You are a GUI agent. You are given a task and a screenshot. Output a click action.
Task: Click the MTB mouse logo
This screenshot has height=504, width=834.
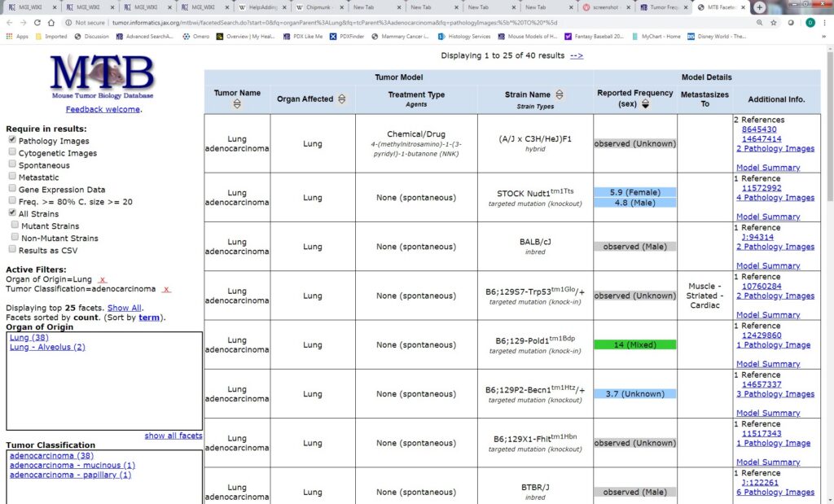click(x=103, y=76)
